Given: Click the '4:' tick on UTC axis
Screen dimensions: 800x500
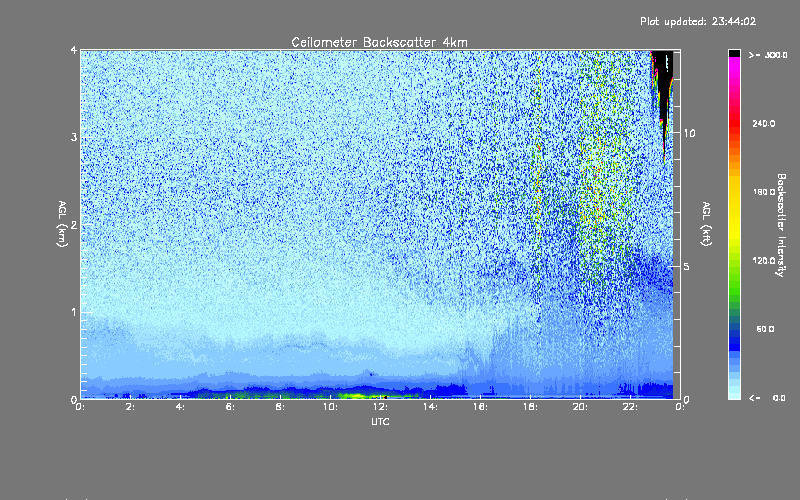Looking at the screenshot, I should pyautogui.click(x=180, y=407).
